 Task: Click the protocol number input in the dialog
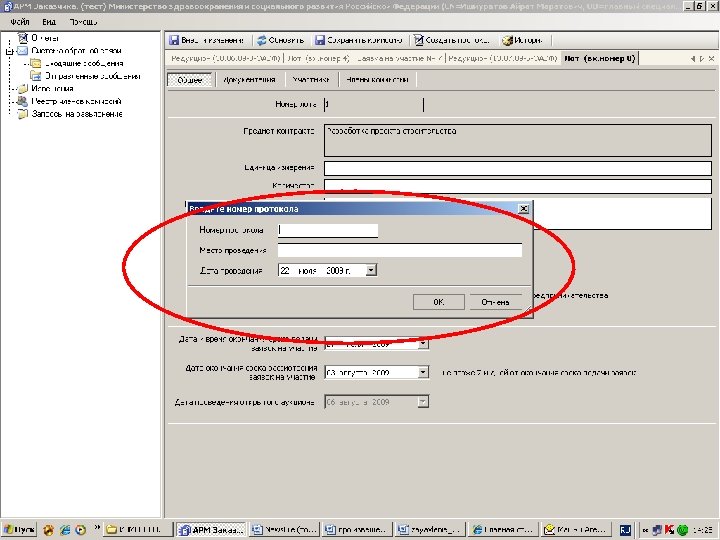[x=328, y=230]
